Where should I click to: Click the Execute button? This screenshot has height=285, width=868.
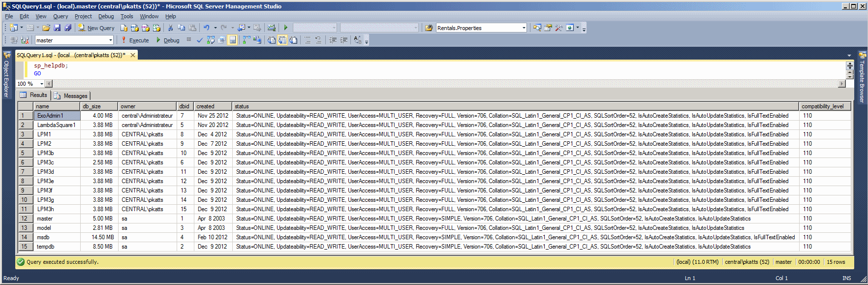(135, 40)
